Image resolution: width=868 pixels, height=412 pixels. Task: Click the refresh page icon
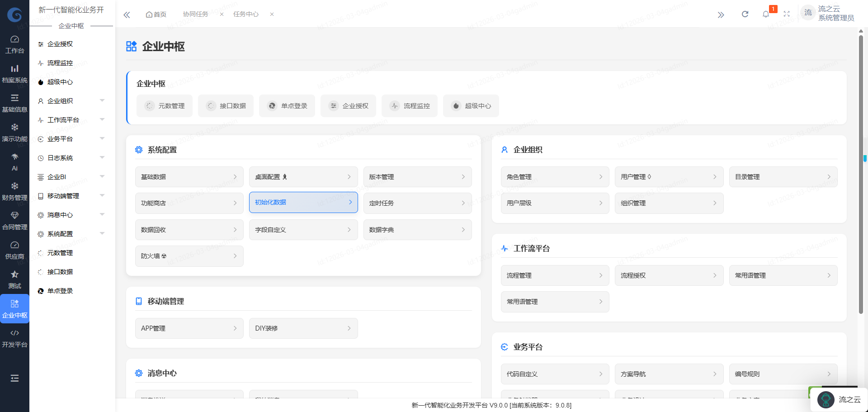[x=745, y=14]
